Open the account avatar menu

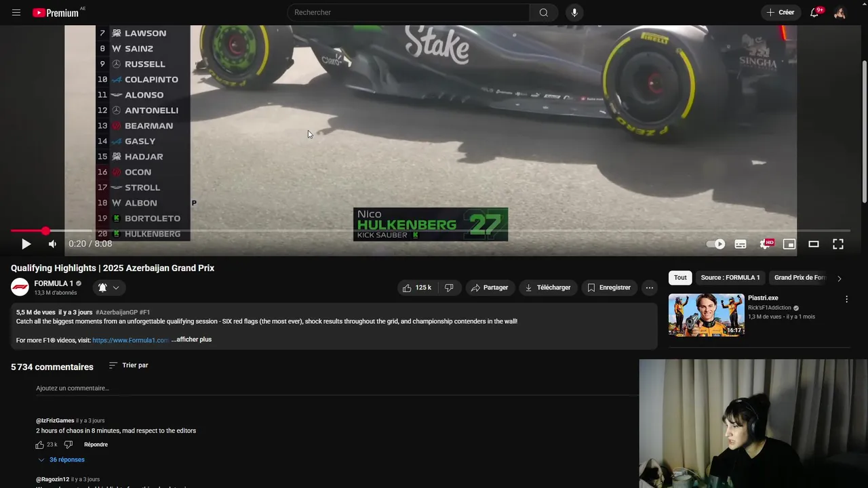click(840, 12)
